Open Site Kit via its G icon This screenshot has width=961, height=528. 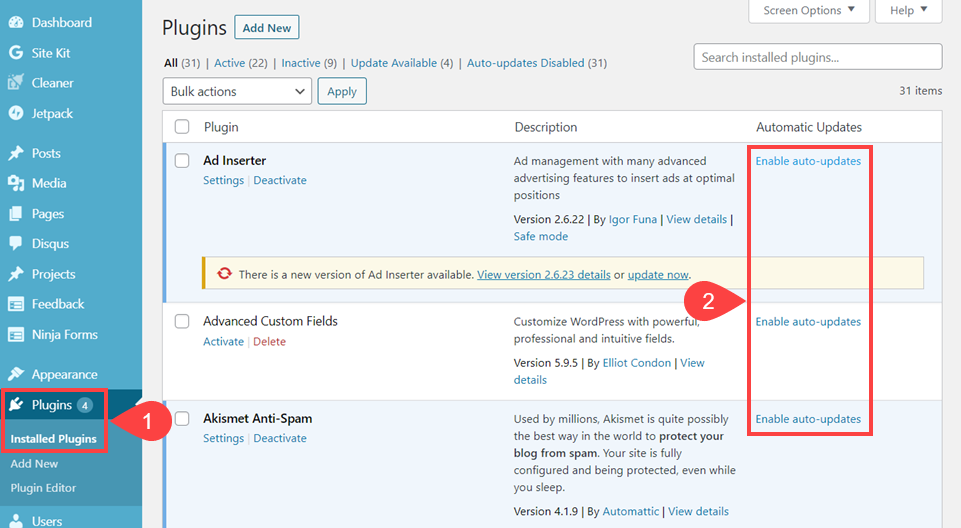pyautogui.click(x=16, y=53)
